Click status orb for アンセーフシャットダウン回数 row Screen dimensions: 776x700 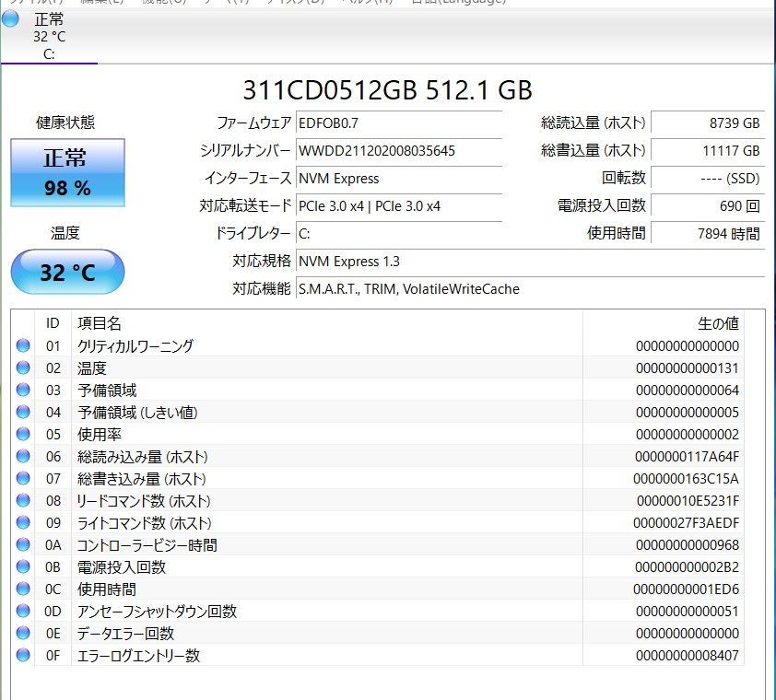(23, 612)
